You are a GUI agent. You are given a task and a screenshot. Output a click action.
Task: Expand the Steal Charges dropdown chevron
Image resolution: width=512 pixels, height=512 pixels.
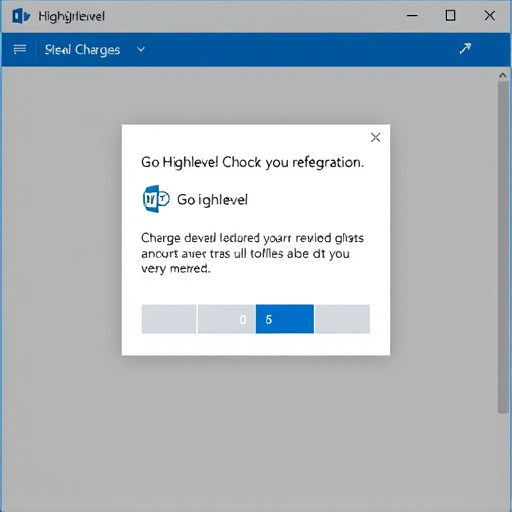point(141,50)
